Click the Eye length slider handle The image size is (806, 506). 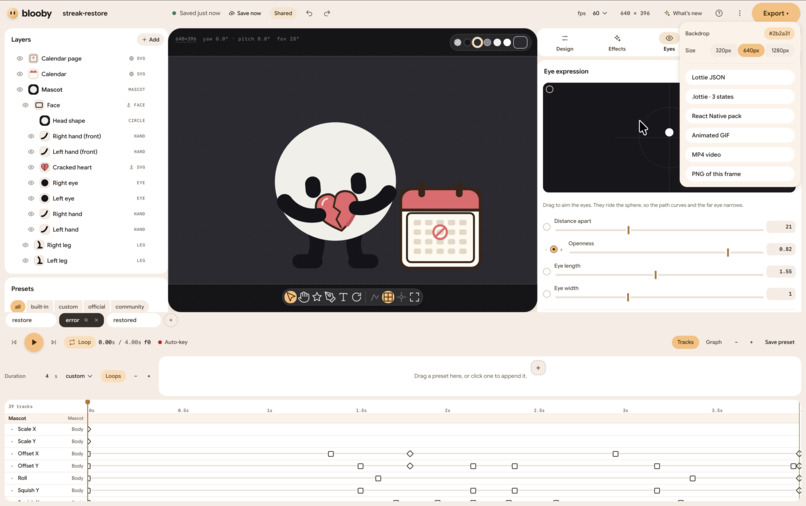click(655, 275)
